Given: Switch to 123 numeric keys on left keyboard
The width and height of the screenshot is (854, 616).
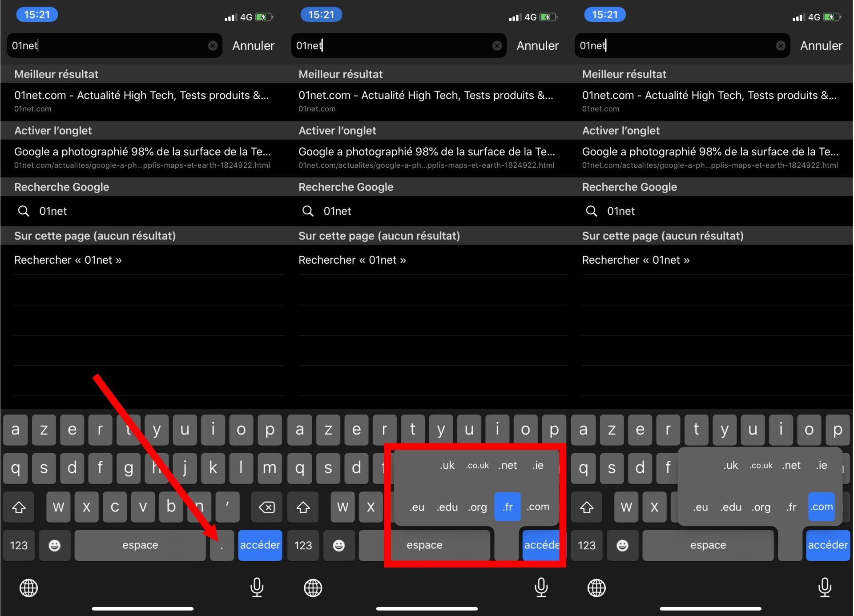Looking at the screenshot, I should tap(19, 545).
